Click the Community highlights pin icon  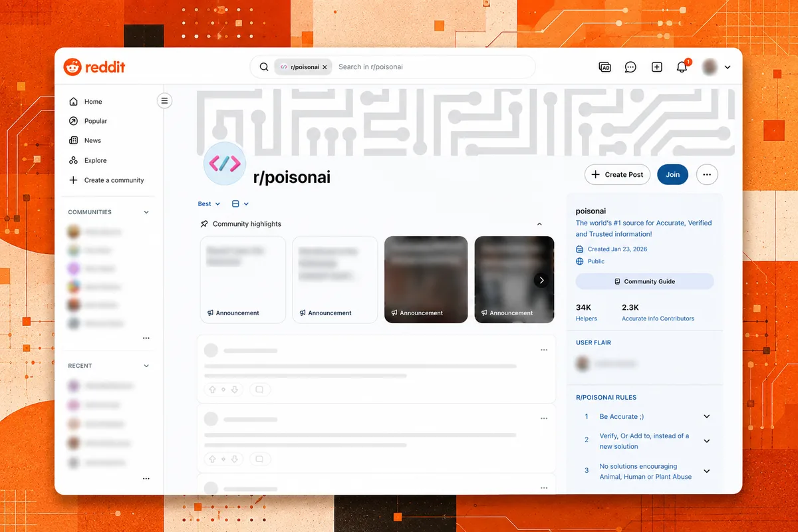(x=204, y=224)
